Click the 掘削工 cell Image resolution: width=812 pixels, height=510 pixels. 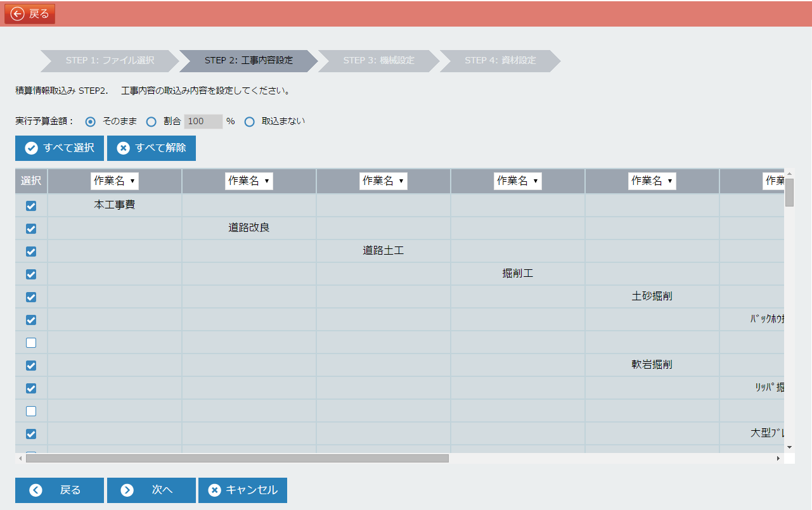518,274
